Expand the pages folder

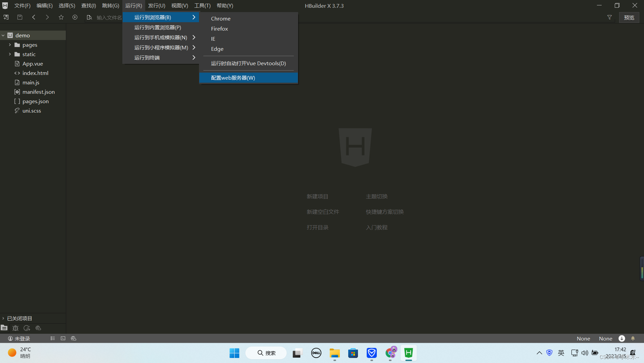click(x=10, y=45)
